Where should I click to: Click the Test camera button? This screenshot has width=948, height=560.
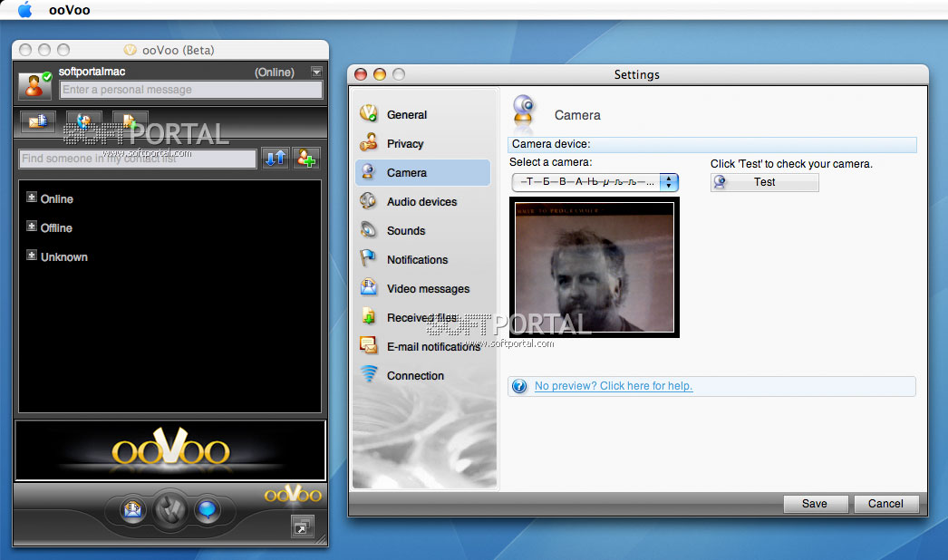click(764, 182)
